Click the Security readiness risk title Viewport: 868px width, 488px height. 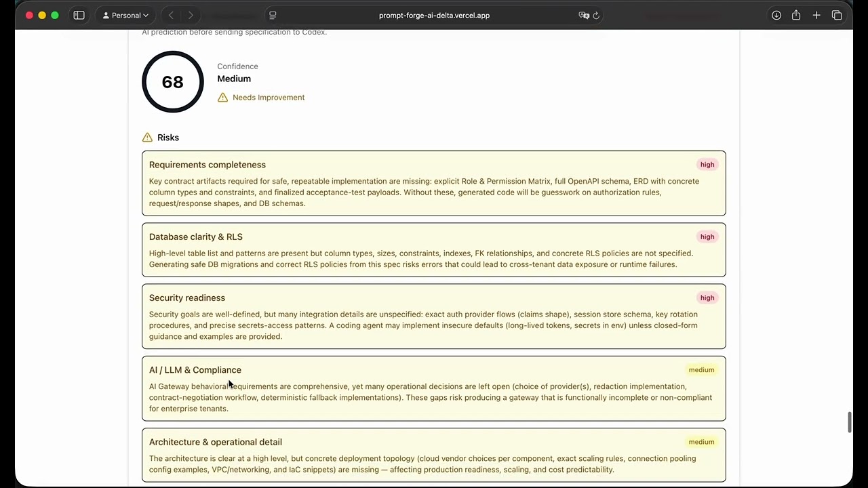pos(187,298)
